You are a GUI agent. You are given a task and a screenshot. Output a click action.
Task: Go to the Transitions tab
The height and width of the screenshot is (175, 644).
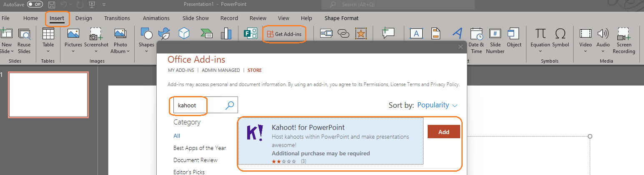click(117, 18)
